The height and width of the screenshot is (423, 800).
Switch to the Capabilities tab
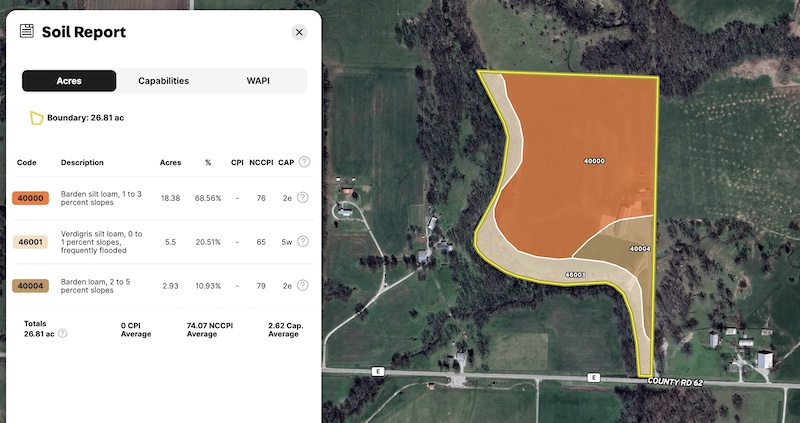pos(163,81)
